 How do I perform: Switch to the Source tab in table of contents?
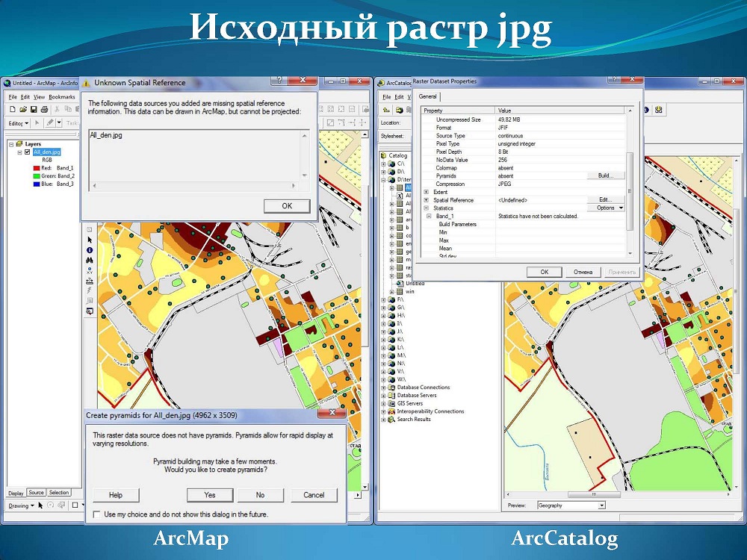point(36,493)
